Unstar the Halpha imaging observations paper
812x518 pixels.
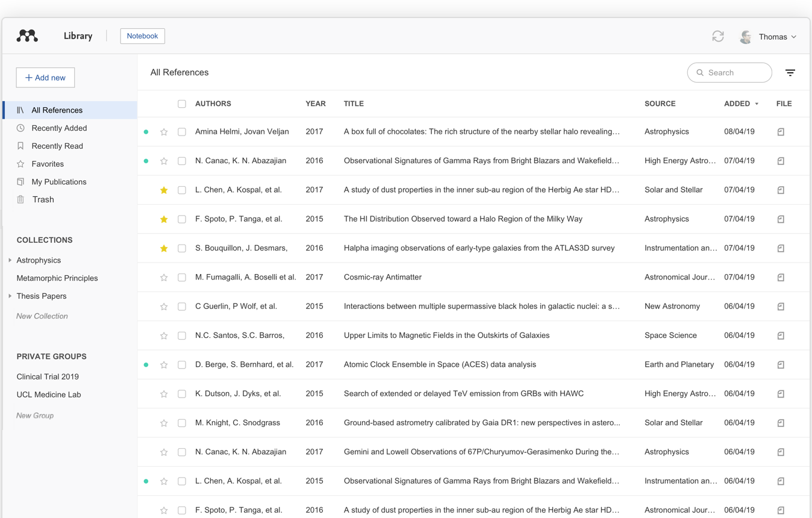coord(163,248)
